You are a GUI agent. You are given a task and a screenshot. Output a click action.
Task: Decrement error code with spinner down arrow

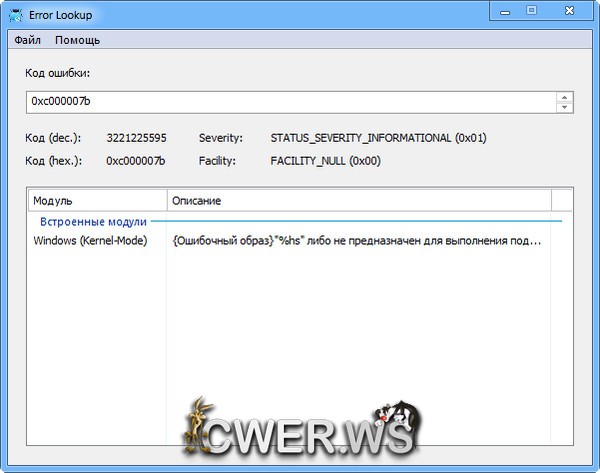[x=564, y=107]
